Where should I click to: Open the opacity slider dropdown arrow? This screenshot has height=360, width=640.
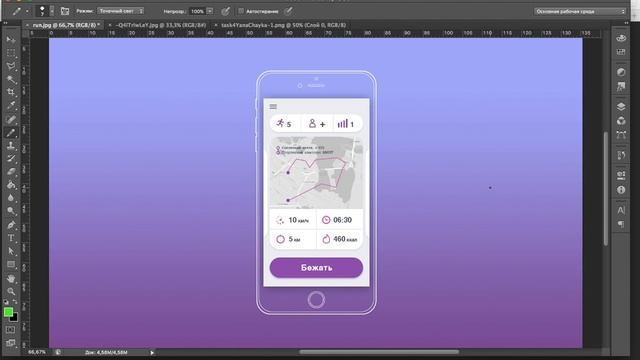(210, 11)
